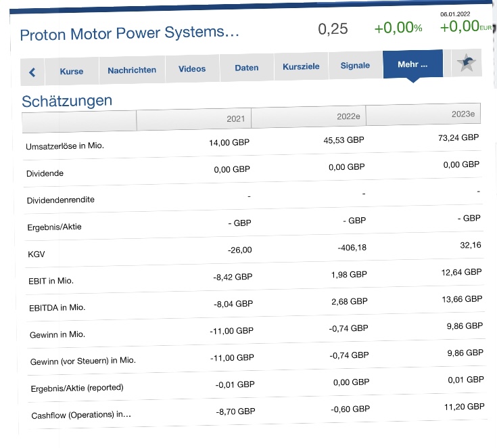Switch to the Nachrichten tab
The height and width of the screenshot is (448, 497).
pyautogui.click(x=132, y=70)
